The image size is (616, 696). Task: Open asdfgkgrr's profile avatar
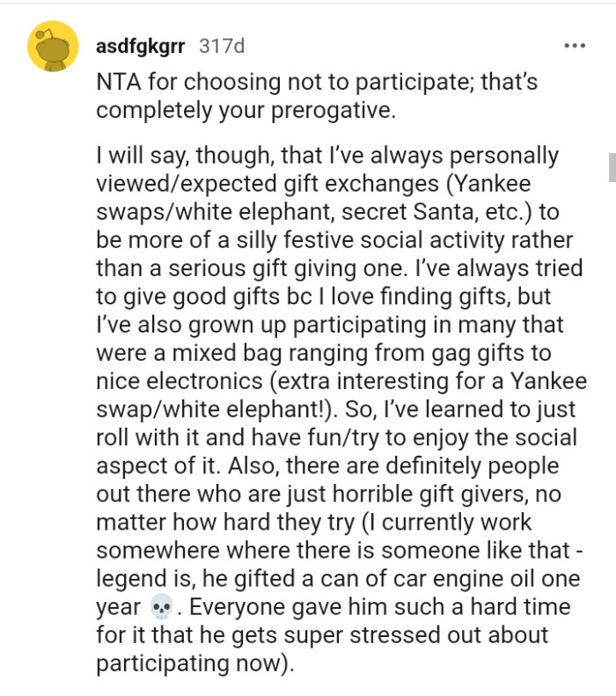click(55, 46)
